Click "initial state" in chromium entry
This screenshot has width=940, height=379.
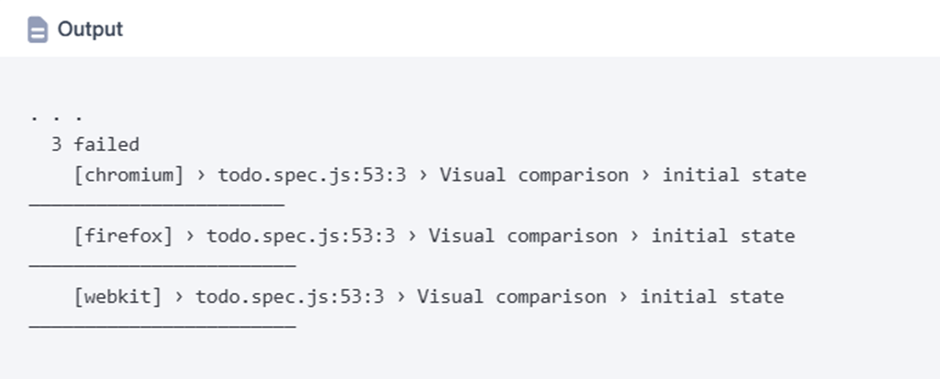[734, 175]
